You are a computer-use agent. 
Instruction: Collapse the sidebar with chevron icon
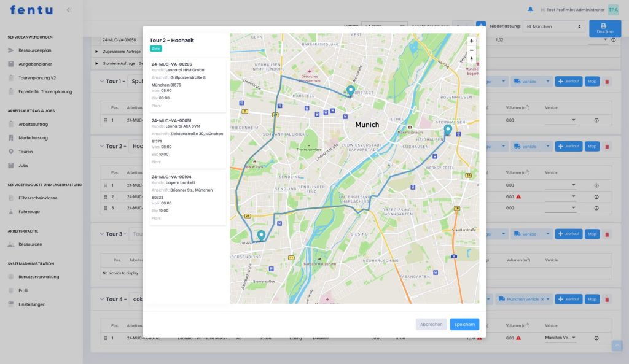pos(68,10)
